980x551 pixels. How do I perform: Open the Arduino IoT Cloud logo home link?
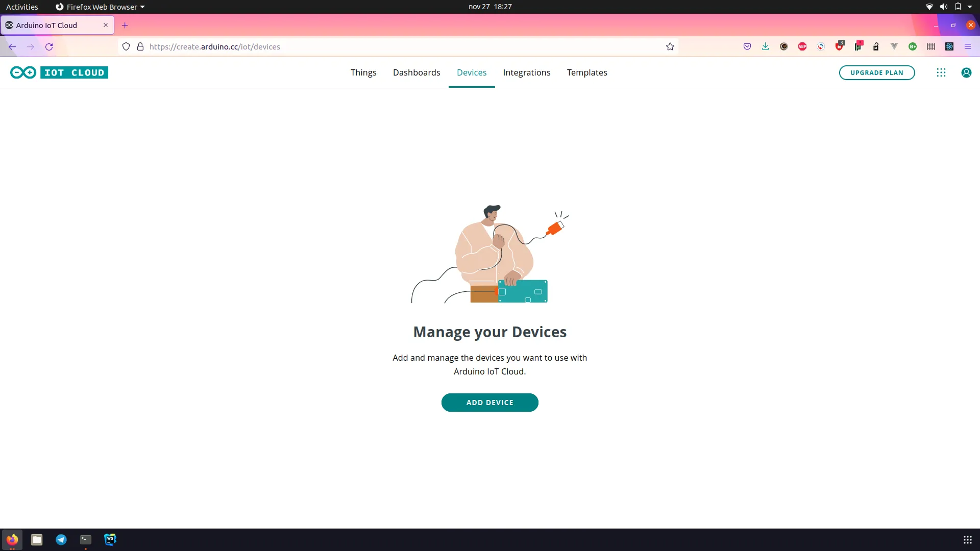click(58, 72)
